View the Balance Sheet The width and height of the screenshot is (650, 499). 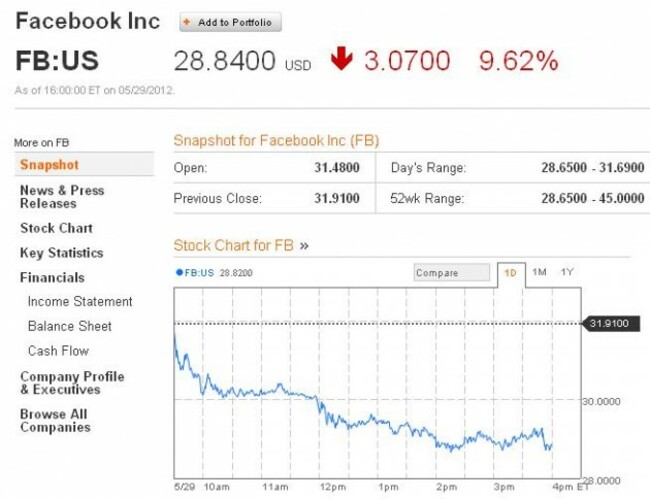[70, 326]
